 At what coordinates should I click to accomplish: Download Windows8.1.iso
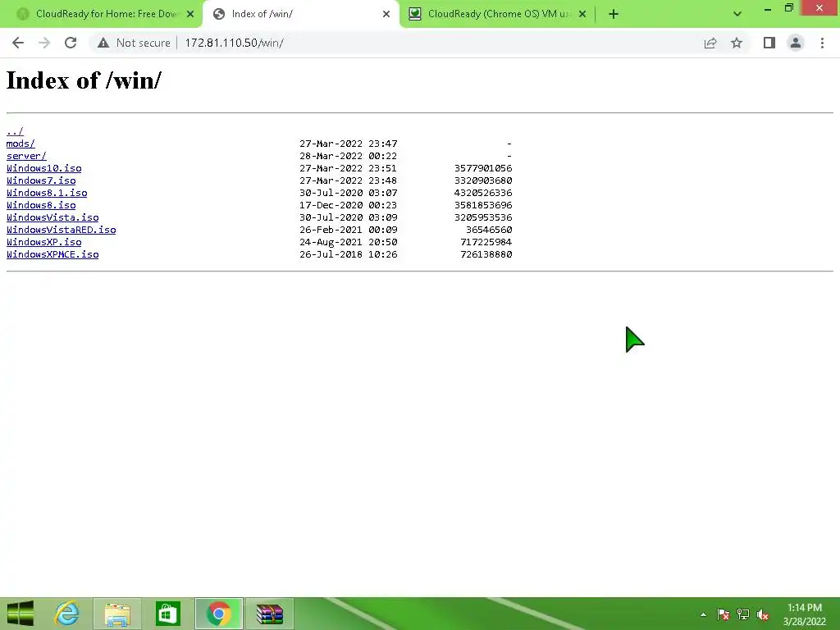click(x=47, y=193)
